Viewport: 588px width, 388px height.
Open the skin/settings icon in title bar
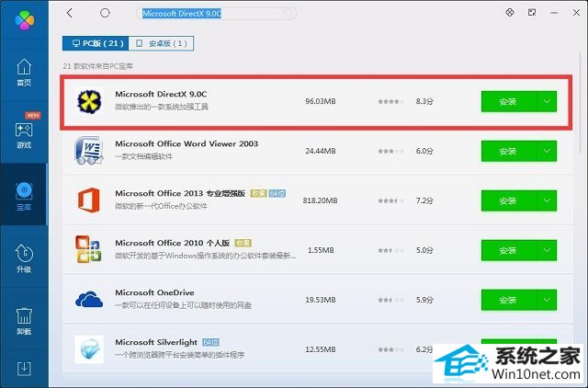[510, 12]
